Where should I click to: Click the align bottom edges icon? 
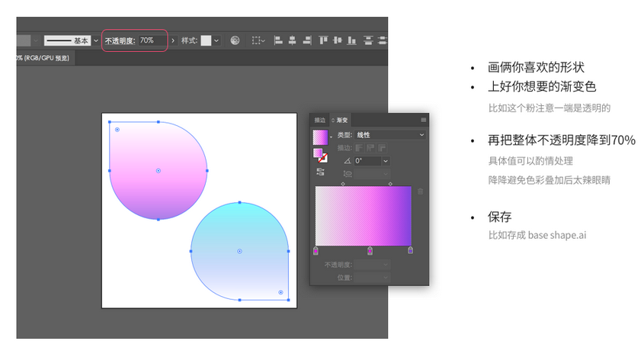point(352,40)
